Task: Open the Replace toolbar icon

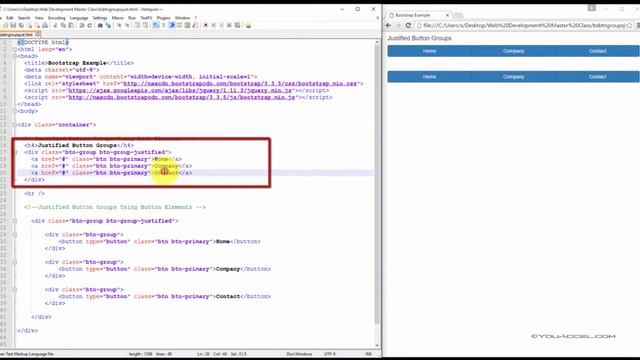Action: 108,25
